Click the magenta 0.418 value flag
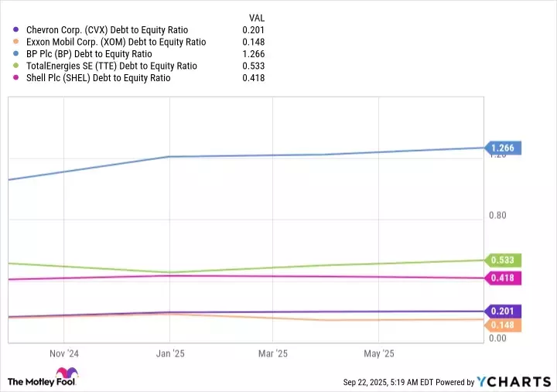The width and height of the screenshot is (557, 392). click(x=502, y=278)
